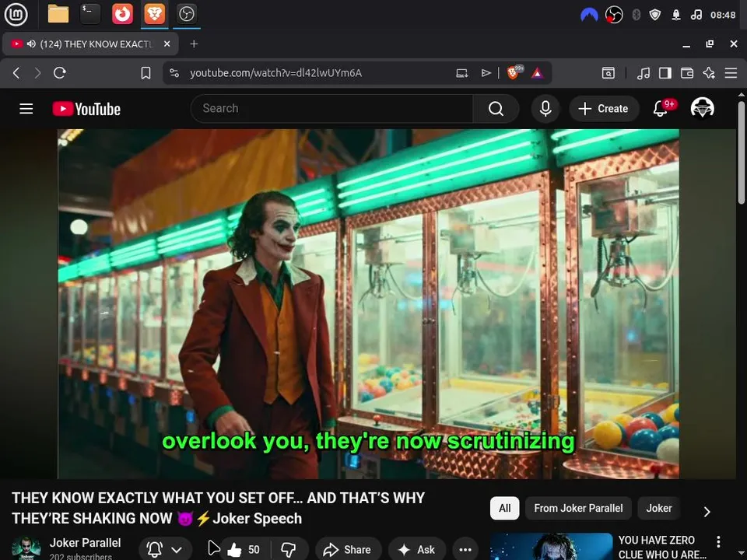The height and width of the screenshot is (560, 747).
Task: Expand the YouTube guide menu
Action: tap(26, 109)
